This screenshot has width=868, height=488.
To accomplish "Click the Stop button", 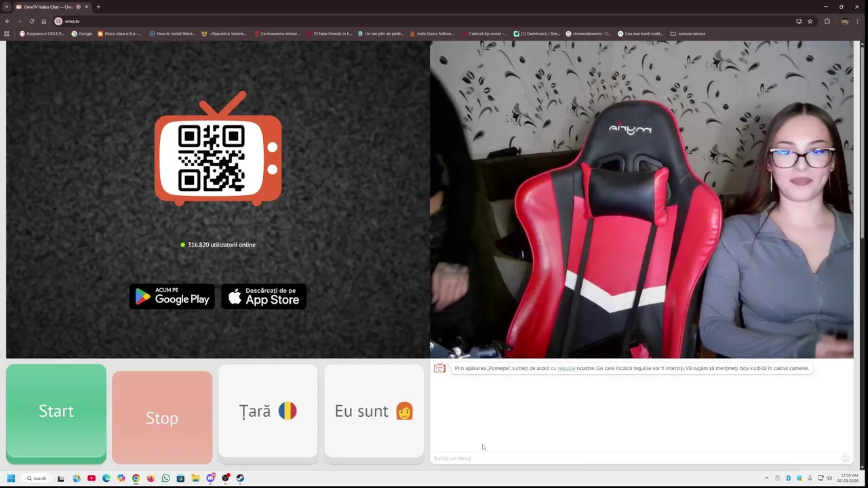I will click(162, 418).
